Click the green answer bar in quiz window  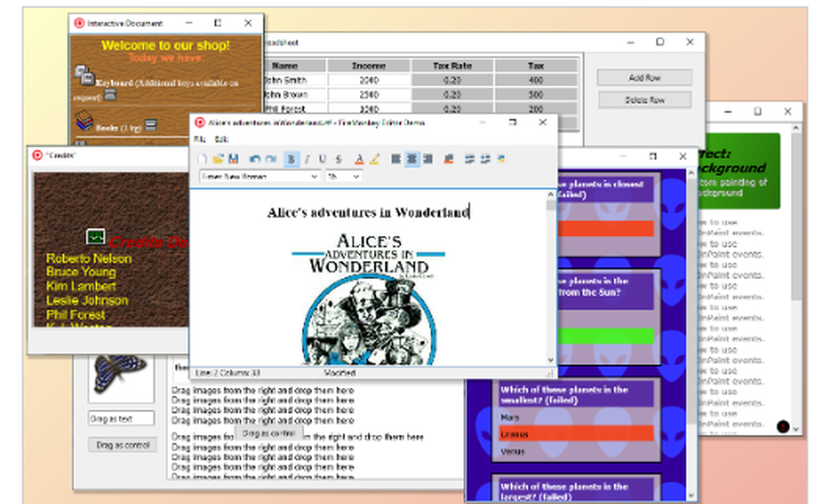point(606,336)
